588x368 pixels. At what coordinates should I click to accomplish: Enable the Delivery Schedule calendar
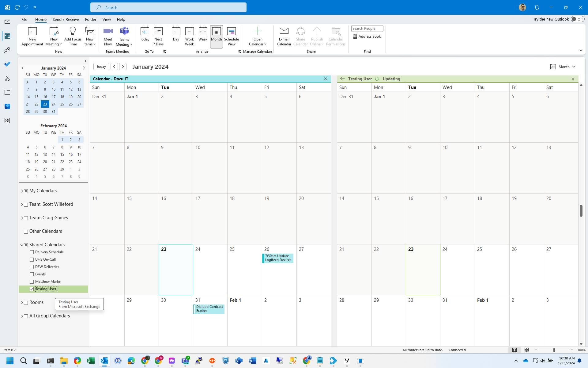point(32,252)
